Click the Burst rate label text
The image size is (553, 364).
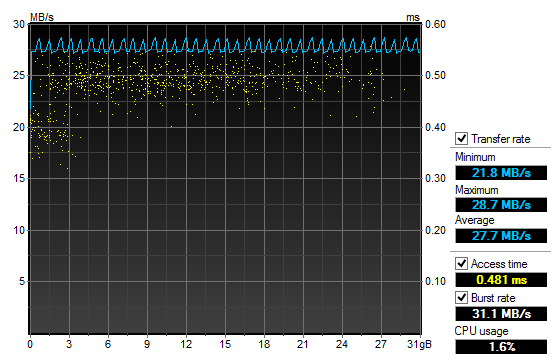tap(493, 298)
